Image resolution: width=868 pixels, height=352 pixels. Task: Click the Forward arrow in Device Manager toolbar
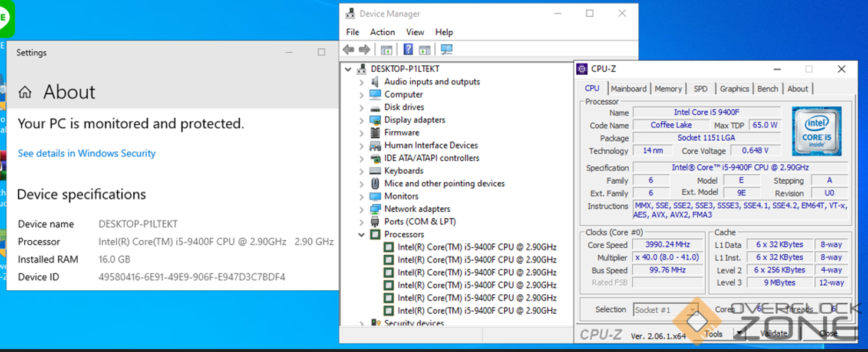(x=365, y=50)
